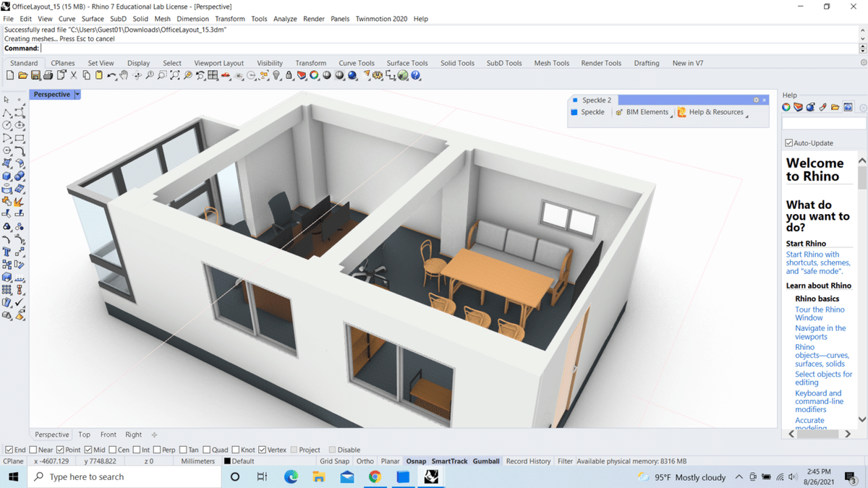Image resolution: width=868 pixels, height=488 pixels.
Task: Open the Surface menu
Action: pyautogui.click(x=93, y=19)
